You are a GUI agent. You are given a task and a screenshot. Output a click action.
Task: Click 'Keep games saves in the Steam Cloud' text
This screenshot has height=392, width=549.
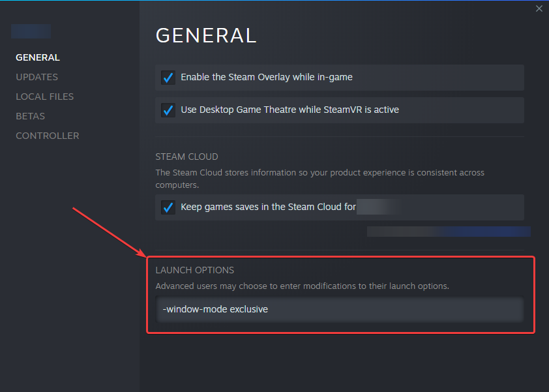(x=268, y=207)
